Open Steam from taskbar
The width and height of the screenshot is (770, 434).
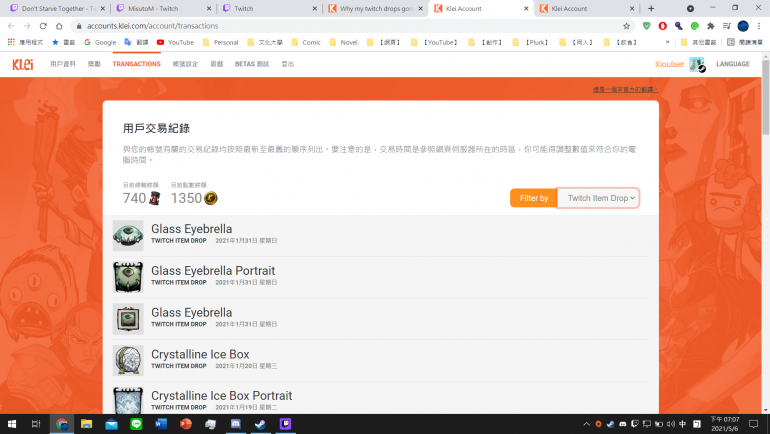click(260, 424)
